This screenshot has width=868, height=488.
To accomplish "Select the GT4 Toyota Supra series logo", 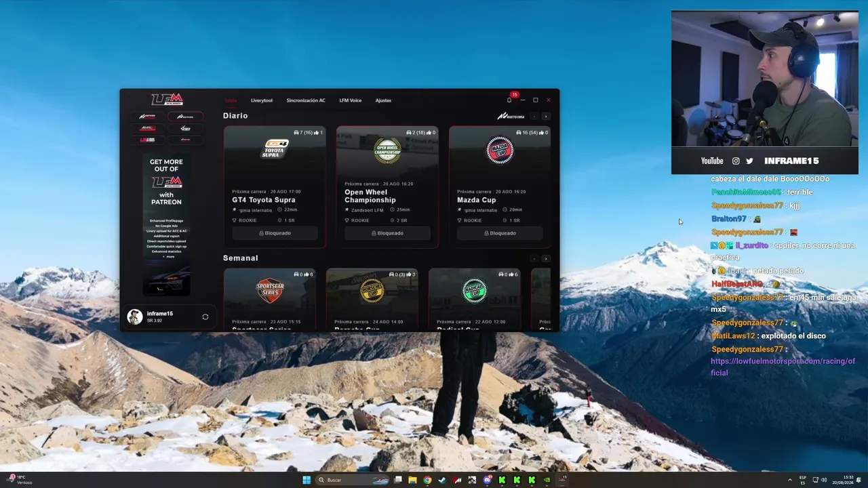I will click(275, 148).
